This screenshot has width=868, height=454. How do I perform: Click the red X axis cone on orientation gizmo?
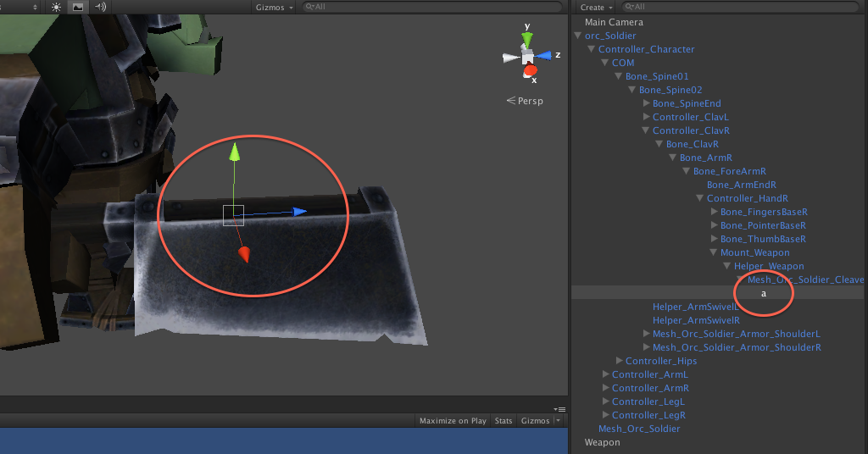(x=531, y=72)
